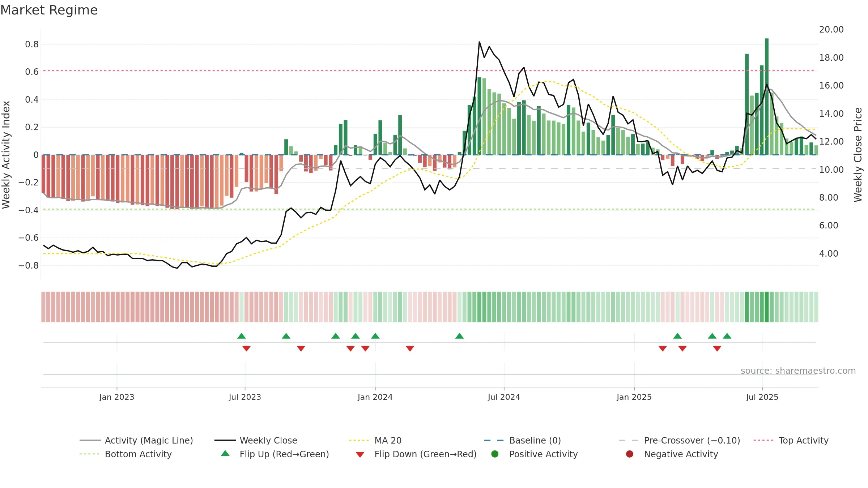Viewport: 868px width, 488px height.
Task: Click the 12.00 price axis label
Action: coord(831,141)
